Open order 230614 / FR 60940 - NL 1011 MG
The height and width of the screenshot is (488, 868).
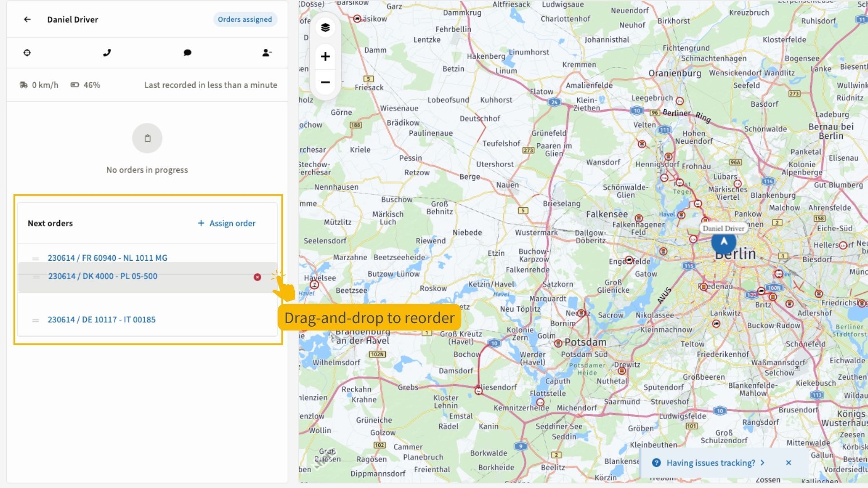coord(108,258)
